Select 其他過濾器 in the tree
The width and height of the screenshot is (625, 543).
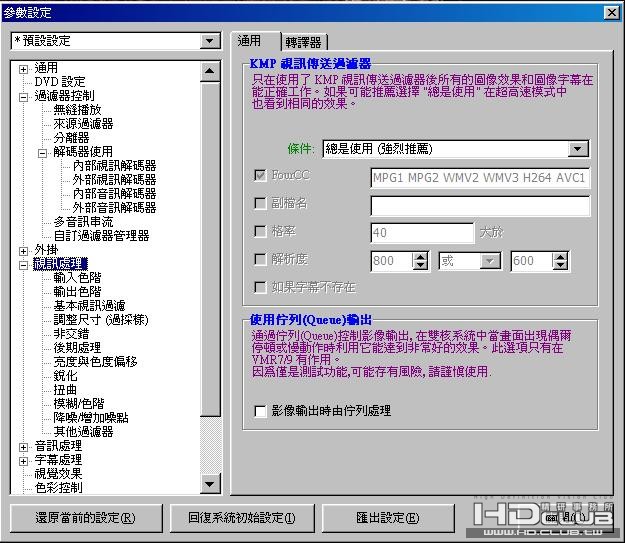[83, 432]
